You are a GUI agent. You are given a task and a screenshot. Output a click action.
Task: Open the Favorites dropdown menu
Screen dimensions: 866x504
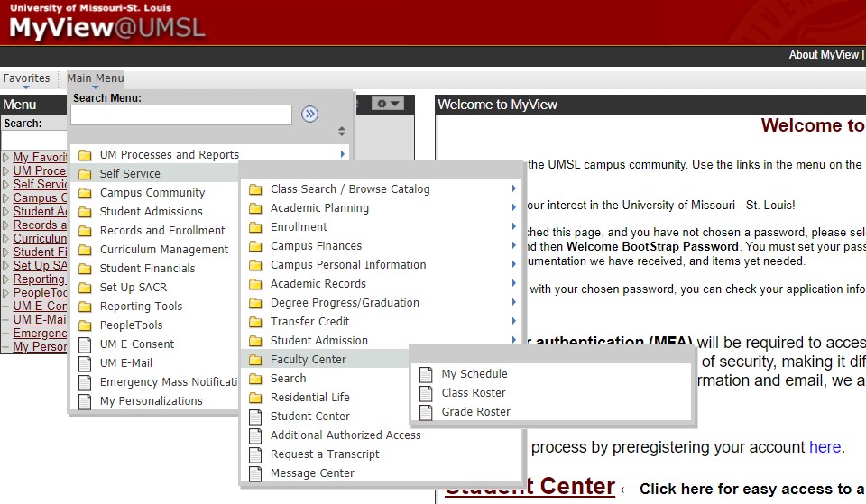tap(26, 79)
